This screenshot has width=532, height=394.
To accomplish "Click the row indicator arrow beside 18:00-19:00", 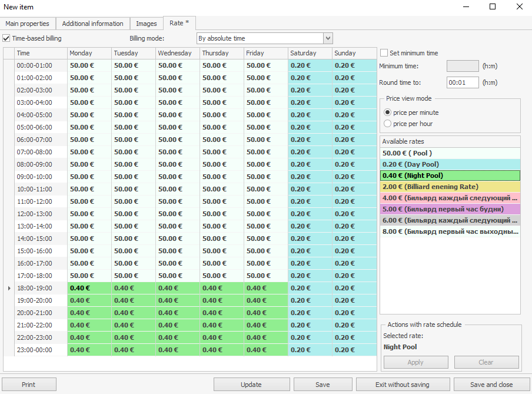I will (x=8, y=288).
